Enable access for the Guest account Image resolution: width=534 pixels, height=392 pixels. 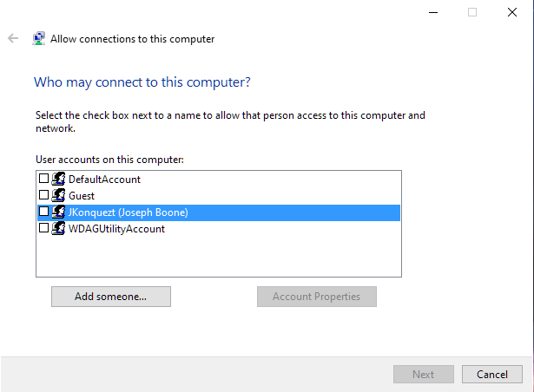tap(44, 195)
